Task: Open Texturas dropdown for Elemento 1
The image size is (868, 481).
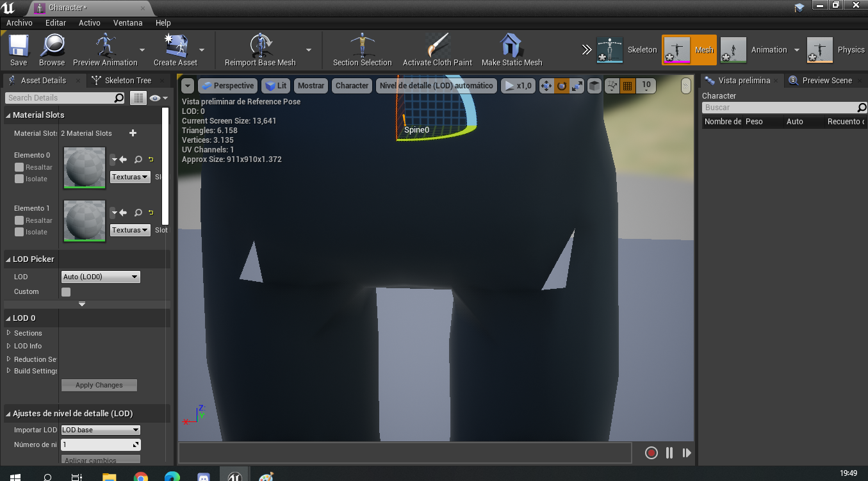Action: 130,230
